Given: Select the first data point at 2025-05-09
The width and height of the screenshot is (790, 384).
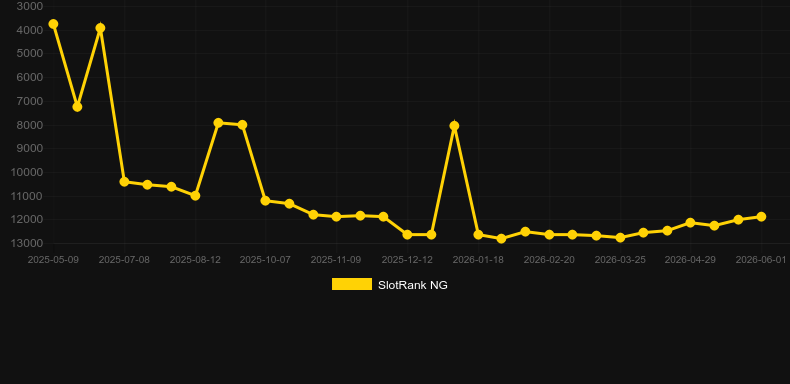Looking at the screenshot, I should (x=53, y=24).
